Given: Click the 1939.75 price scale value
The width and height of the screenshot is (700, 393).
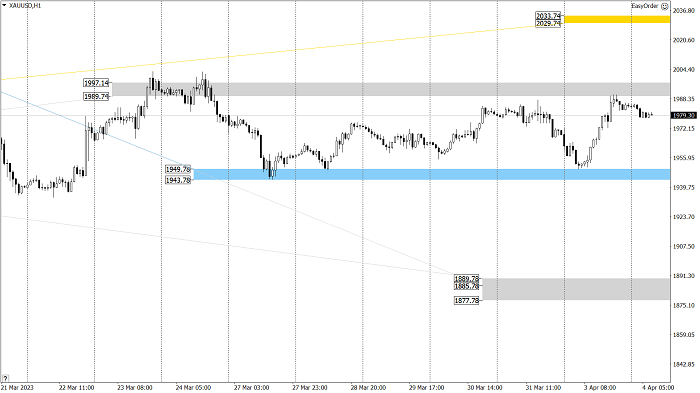Looking at the screenshot, I should tap(684, 187).
